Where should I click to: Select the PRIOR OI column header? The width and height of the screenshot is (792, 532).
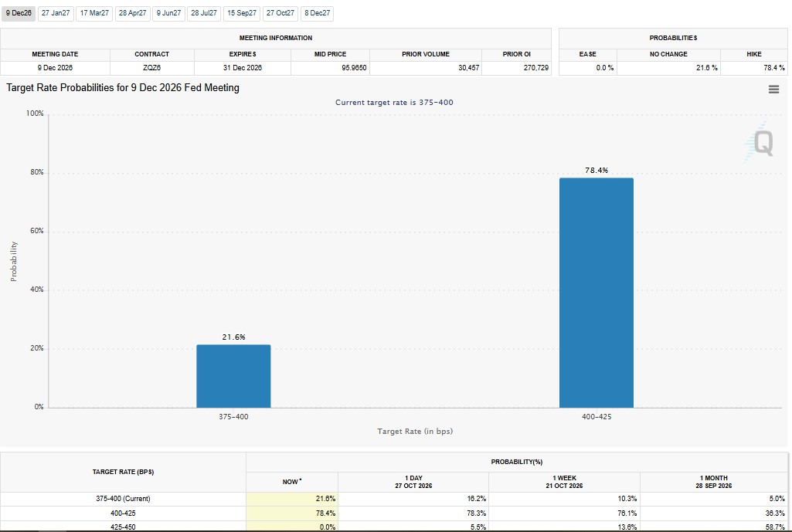tap(516, 54)
